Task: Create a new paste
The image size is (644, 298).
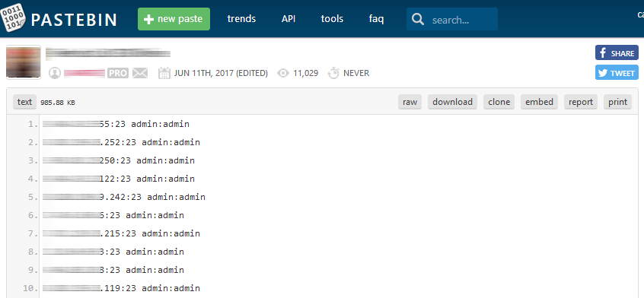Action: 174,19
